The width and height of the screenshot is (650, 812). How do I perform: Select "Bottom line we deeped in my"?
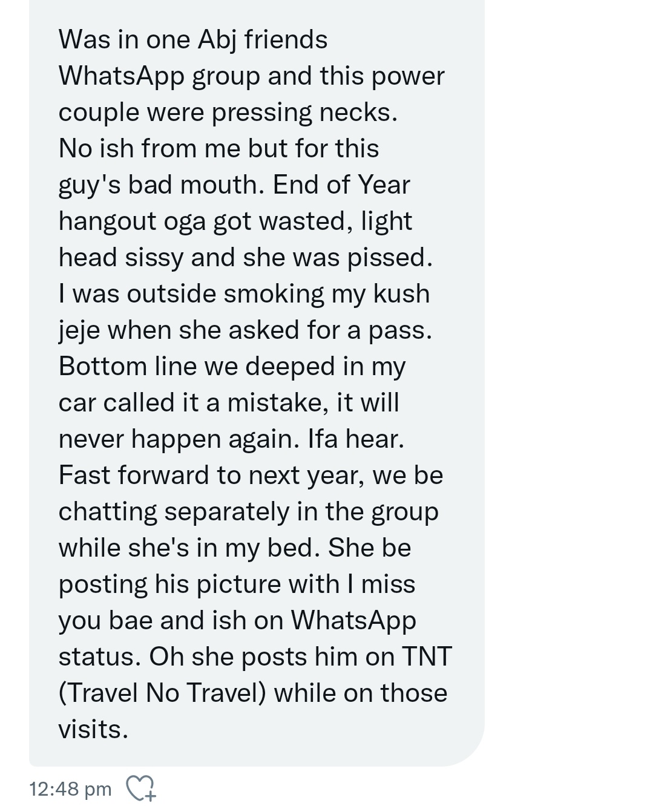(x=232, y=367)
